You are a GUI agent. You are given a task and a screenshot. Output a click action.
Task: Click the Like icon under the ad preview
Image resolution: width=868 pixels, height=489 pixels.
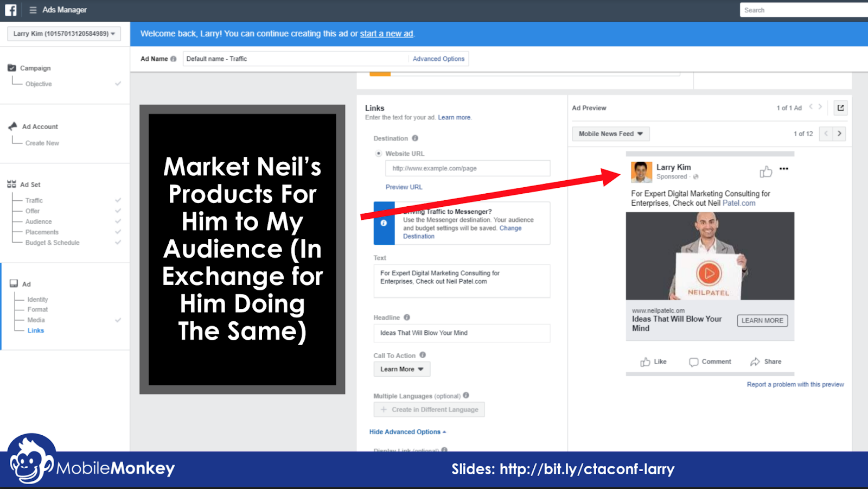645,362
